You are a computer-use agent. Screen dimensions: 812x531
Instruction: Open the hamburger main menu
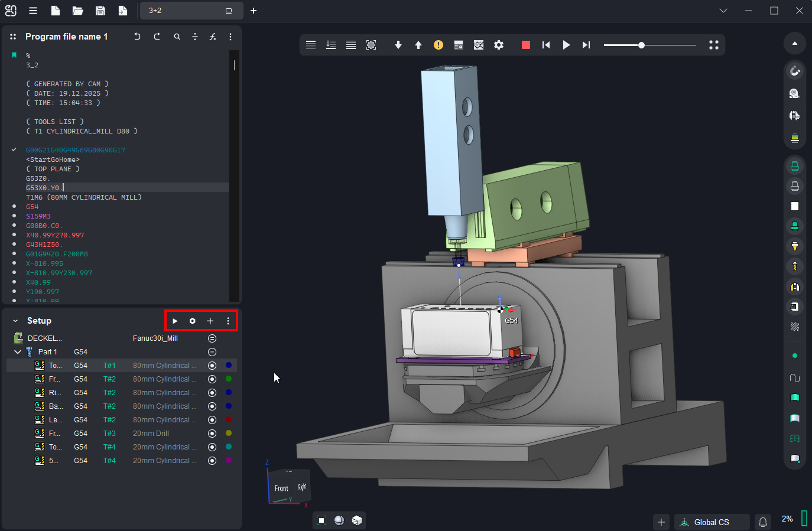33,11
